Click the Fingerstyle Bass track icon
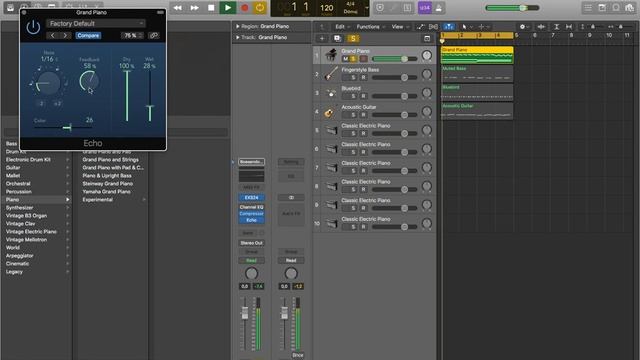This screenshot has width=640, height=360. click(331, 74)
